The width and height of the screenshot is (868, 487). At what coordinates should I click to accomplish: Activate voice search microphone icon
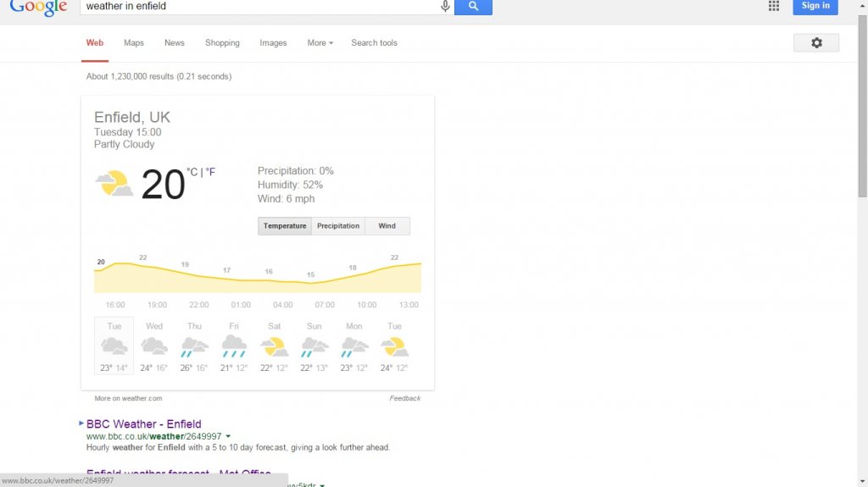tap(445, 6)
